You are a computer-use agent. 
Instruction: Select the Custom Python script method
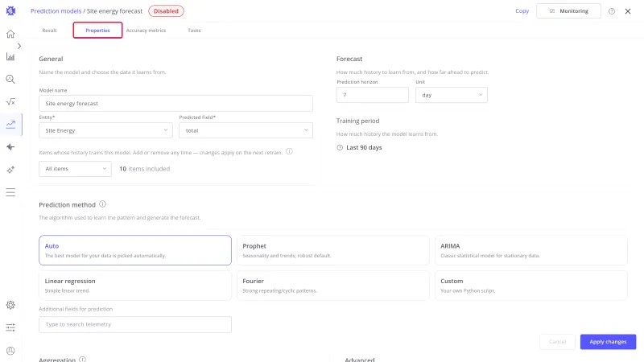click(x=531, y=286)
